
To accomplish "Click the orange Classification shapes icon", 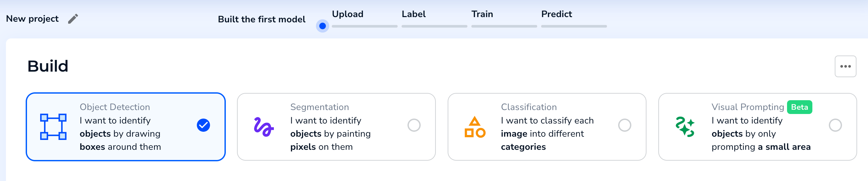I will click(x=475, y=127).
